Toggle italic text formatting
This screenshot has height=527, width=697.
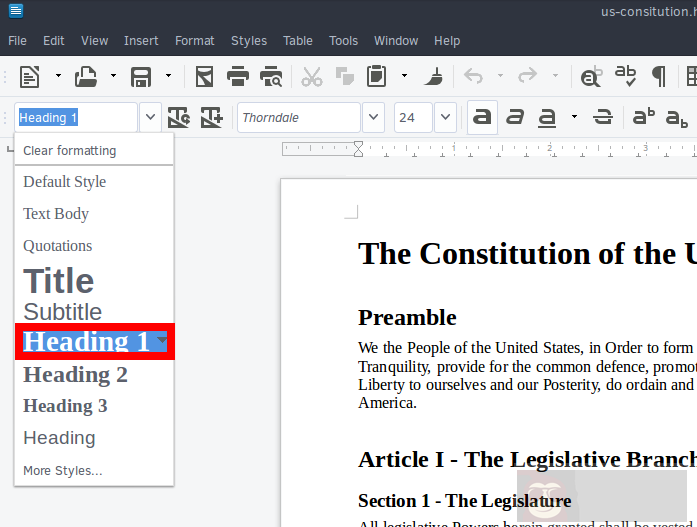tap(515, 117)
